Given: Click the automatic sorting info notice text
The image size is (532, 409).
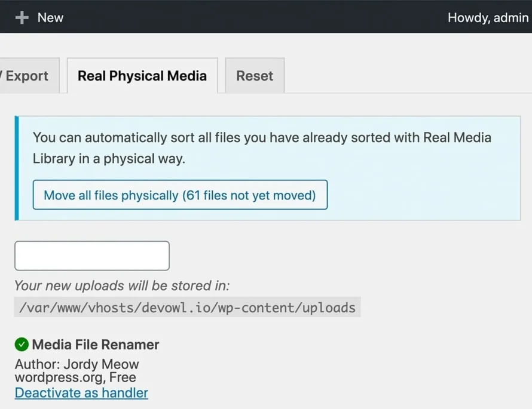Looking at the screenshot, I should click(x=262, y=148).
